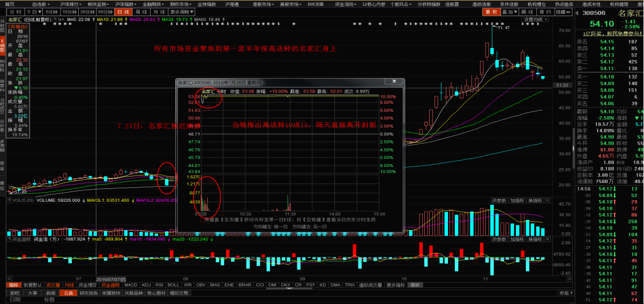The height and width of the screenshot is (304, 644).
Task: Open the 机构增仓 menu item
Action: tap(537, 3)
